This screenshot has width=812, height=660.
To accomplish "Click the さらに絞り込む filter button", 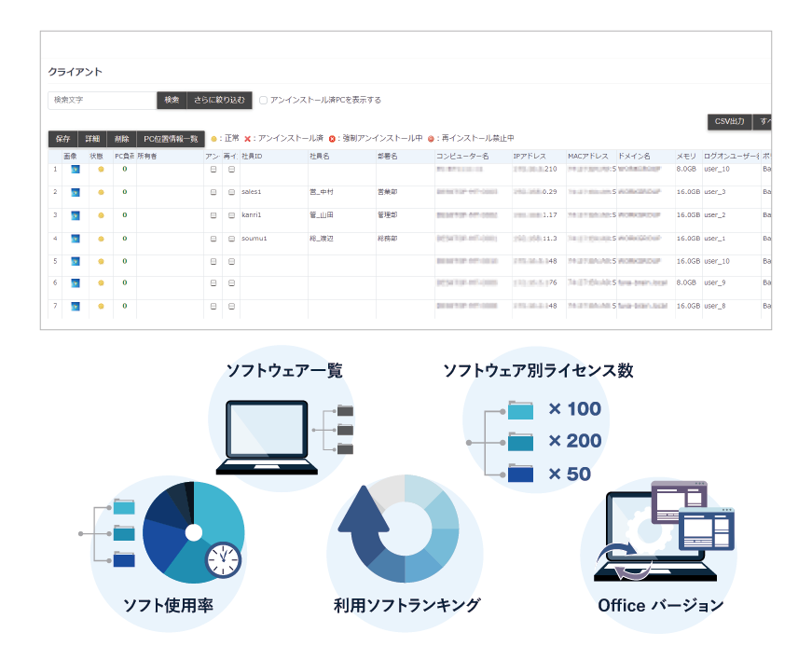I will click(219, 100).
